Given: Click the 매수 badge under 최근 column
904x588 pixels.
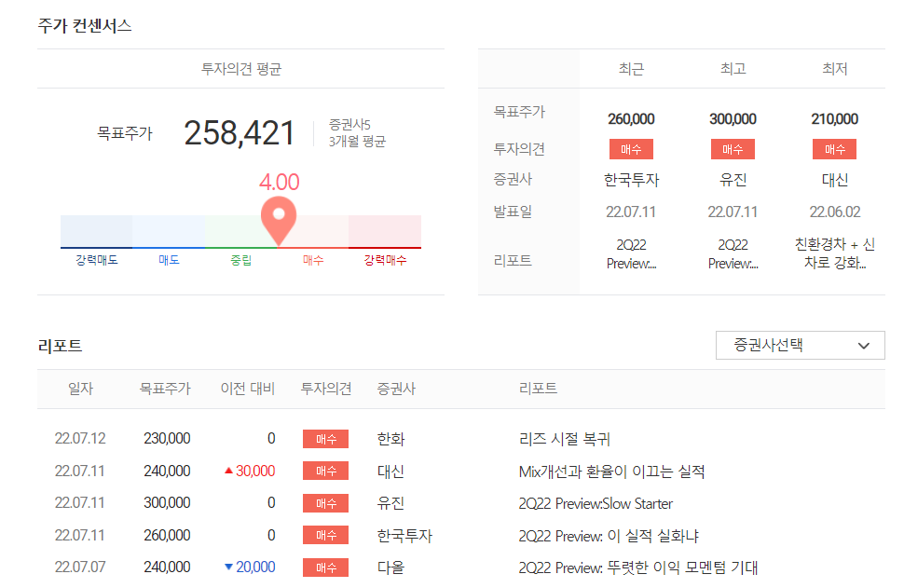Looking at the screenshot, I should coord(631,149).
